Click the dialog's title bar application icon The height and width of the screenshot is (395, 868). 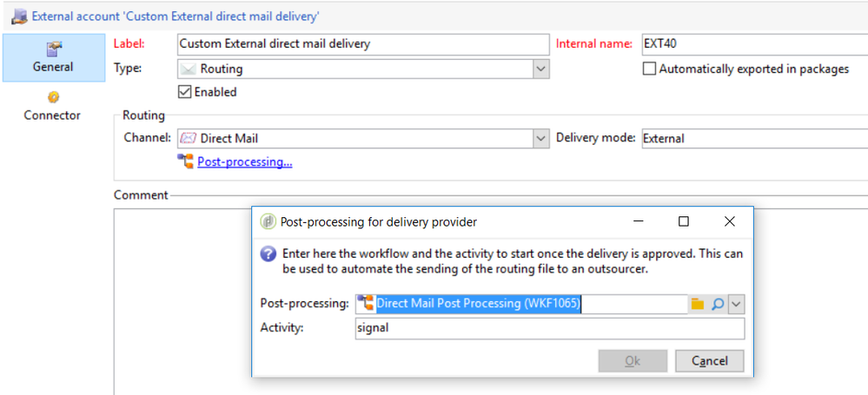(268, 222)
